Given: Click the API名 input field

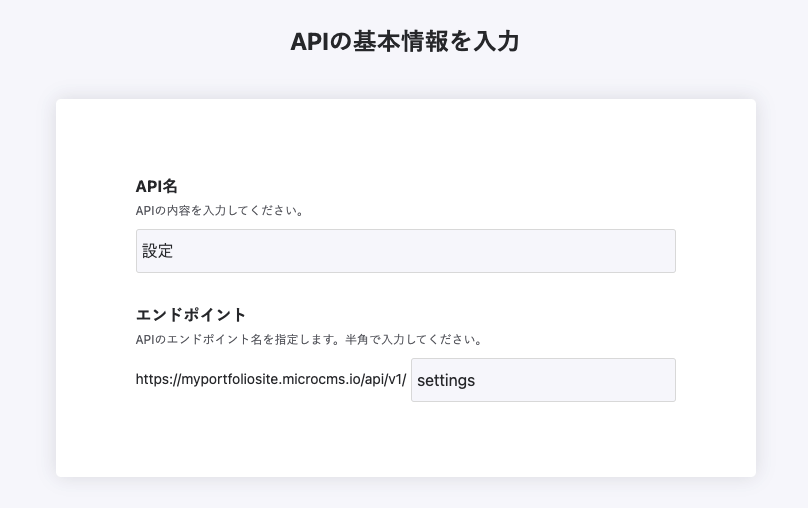Looking at the screenshot, I should [405, 251].
